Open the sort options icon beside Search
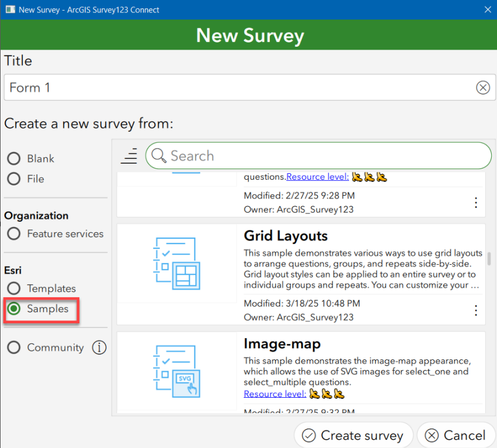This screenshot has height=448, width=497. (x=129, y=156)
